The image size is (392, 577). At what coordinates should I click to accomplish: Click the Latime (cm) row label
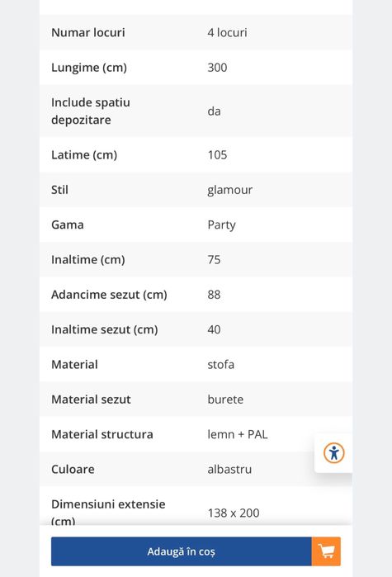pyautogui.click(x=84, y=155)
